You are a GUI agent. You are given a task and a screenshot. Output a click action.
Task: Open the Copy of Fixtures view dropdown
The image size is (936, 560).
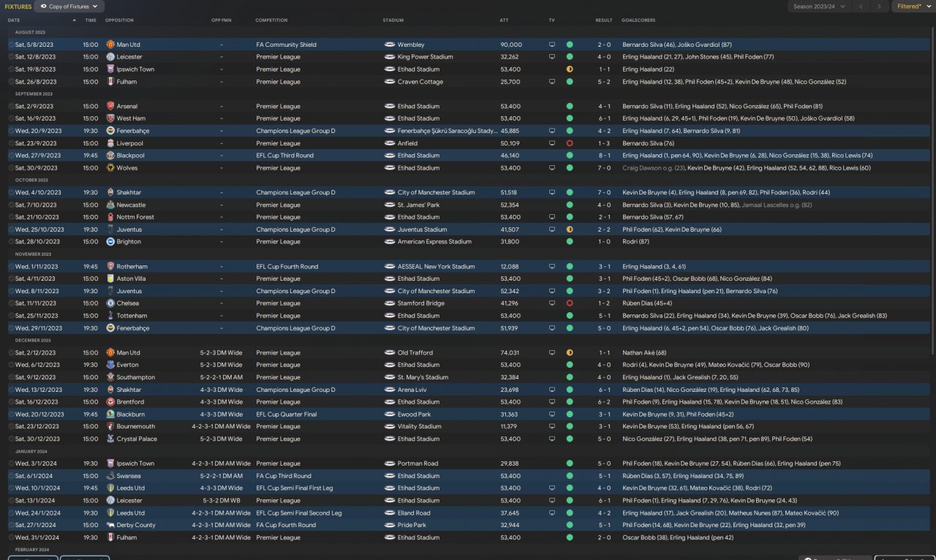coord(69,7)
